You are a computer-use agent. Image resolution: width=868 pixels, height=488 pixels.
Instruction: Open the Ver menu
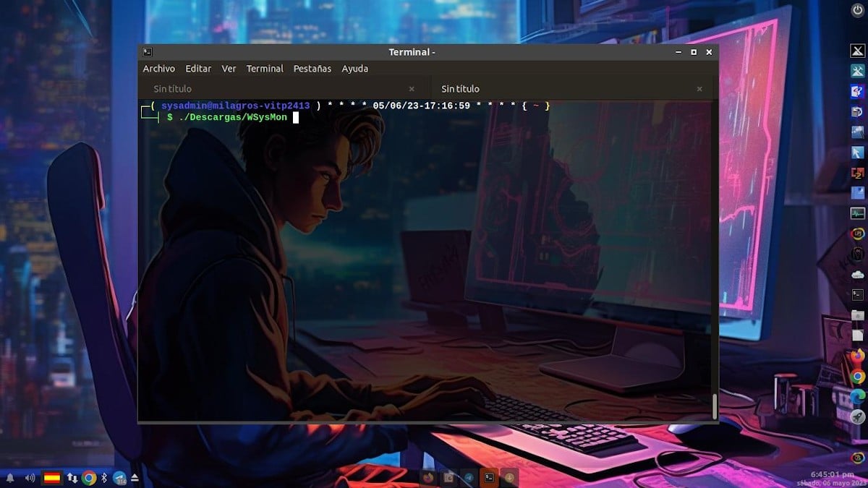(x=229, y=69)
